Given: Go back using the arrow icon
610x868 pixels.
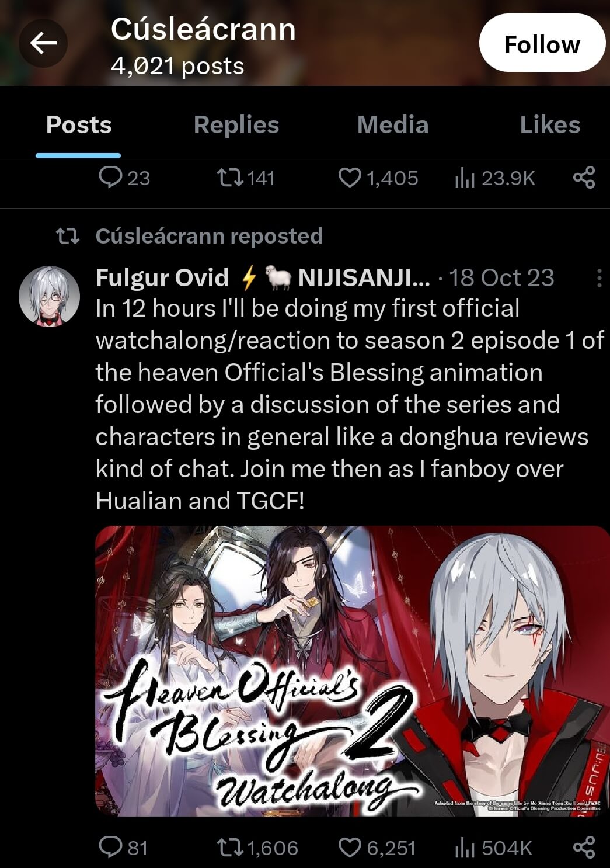Looking at the screenshot, I should tap(43, 43).
